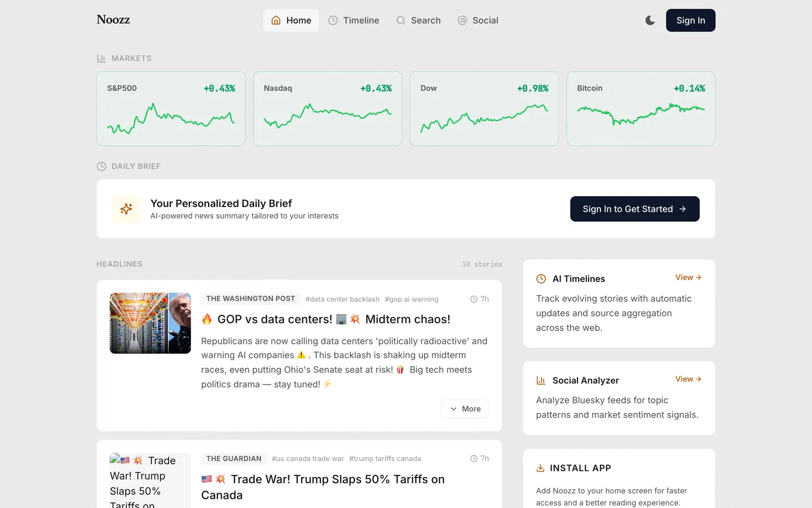
Task: Open the S&P500 market card
Action: (171, 109)
